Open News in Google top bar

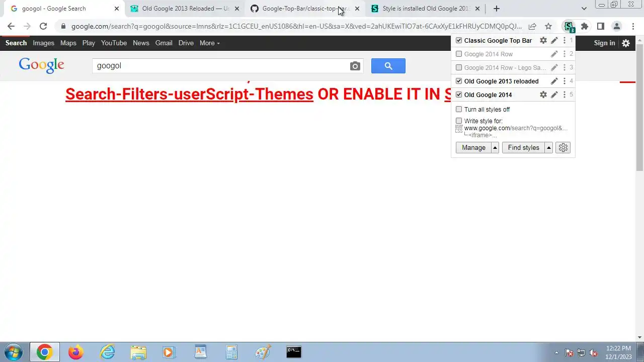141,43
